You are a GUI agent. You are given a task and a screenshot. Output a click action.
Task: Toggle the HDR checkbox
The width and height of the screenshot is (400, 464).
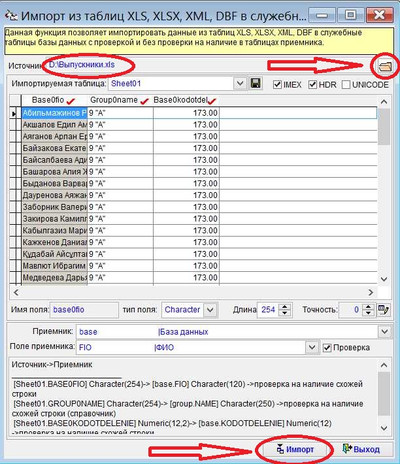(x=312, y=85)
